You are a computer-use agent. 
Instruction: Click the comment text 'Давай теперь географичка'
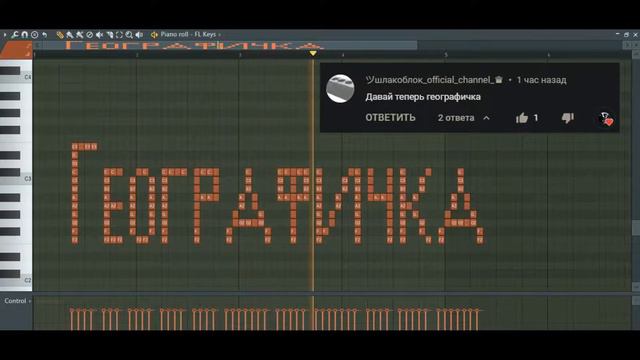click(423, 97)
